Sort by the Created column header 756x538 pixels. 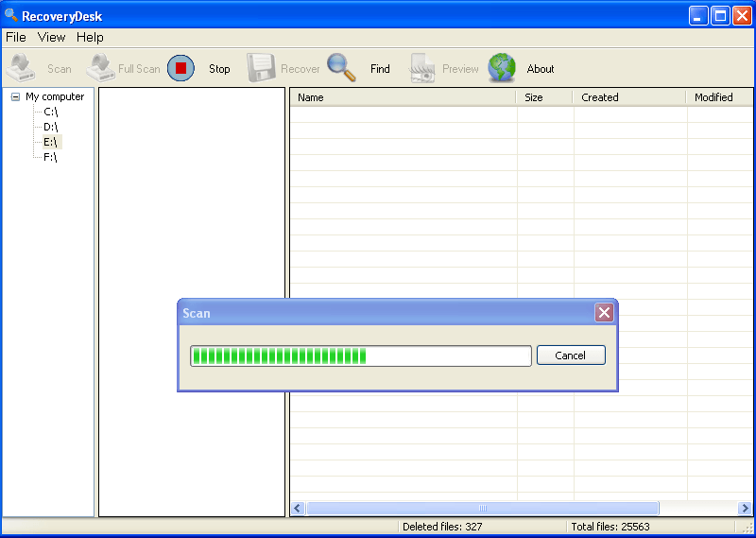629,97
